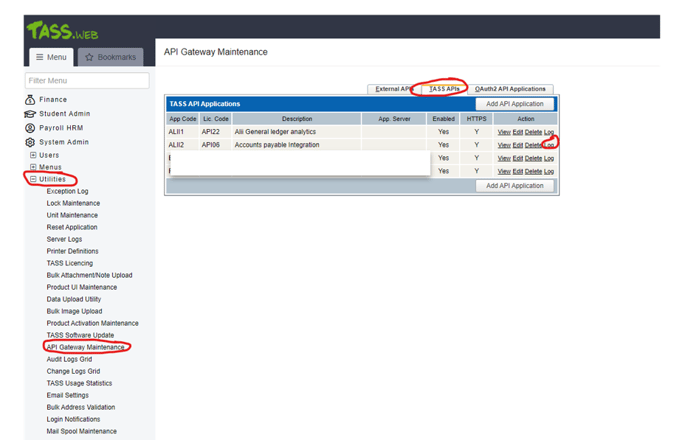Click the Student Admin graduation cap icon

[x=30, y=114]
